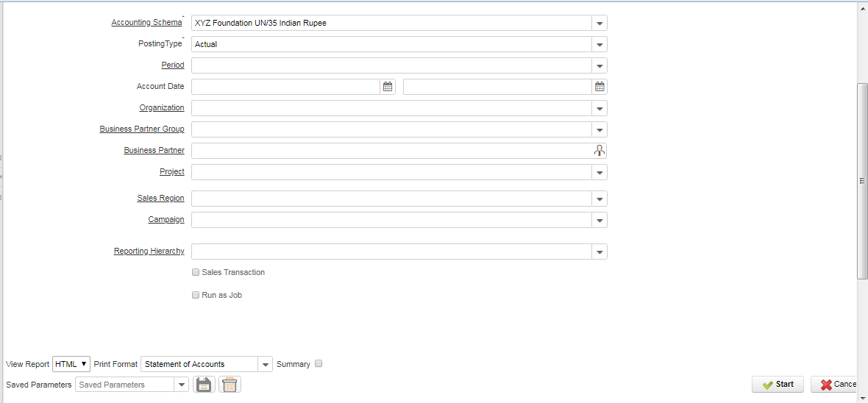The image size is (868, 403).
Task: Expand the Accounting Schema dropdown
Action: [600, 24]
